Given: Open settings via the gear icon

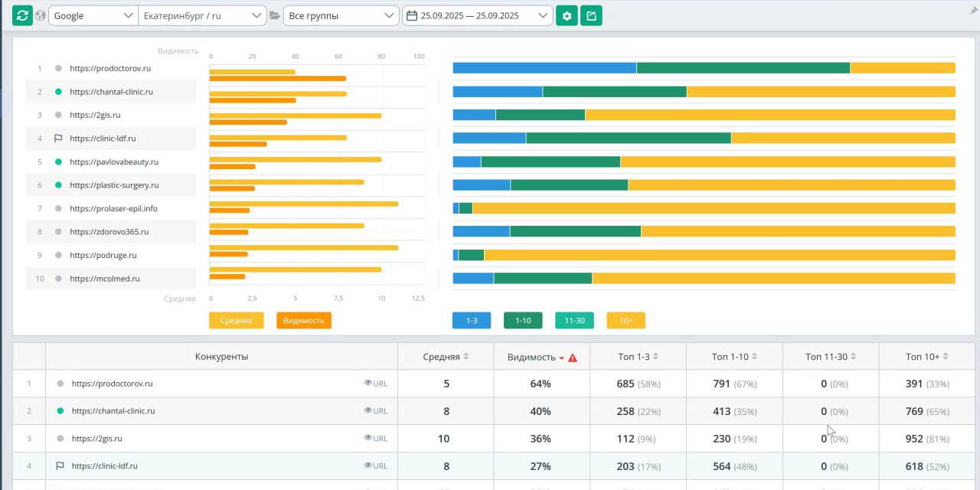Looking at the screenshot, I should [567, 15].
